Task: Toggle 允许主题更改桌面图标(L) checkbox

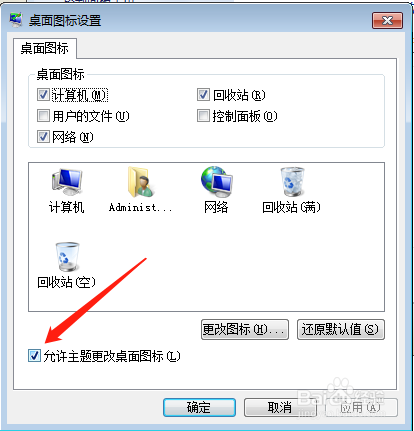Action: pos(34,356)
